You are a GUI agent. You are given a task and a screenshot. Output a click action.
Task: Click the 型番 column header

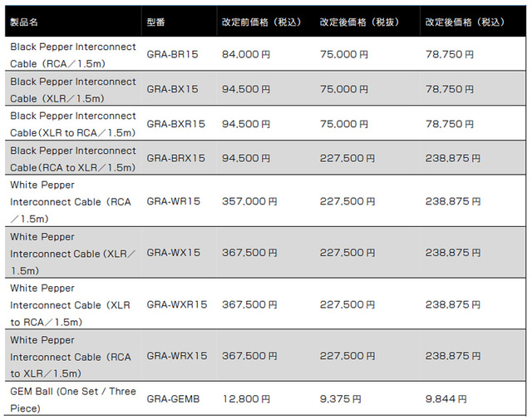click(156, 21)
